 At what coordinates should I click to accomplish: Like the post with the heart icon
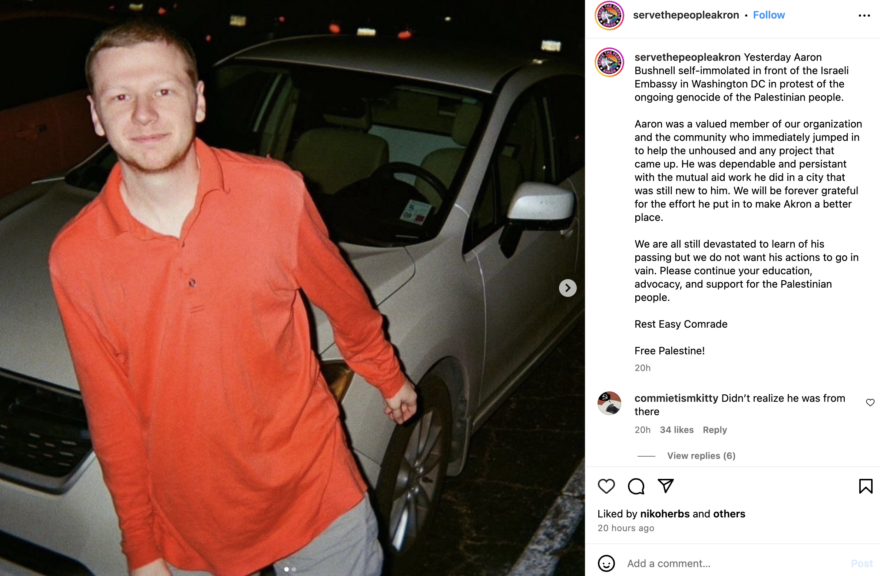(x=606, y=486)
